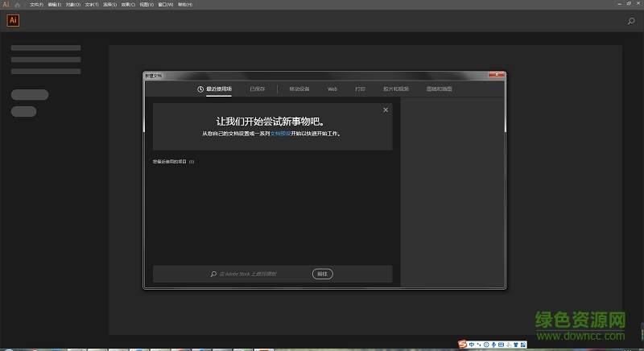Click the Illustrator Ai logo below the menu bar
Screen dimensions: 644x351
13,21
